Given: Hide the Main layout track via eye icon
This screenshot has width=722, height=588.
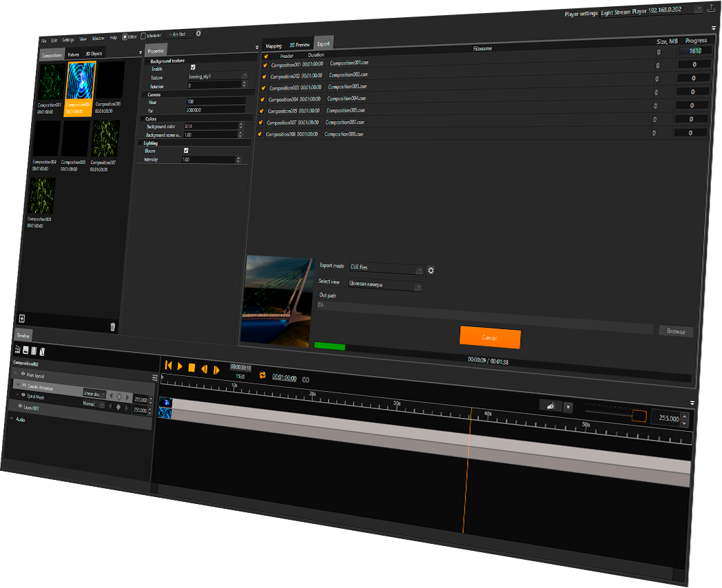Looking at the screenshot, I should click(x=23, y=374).
